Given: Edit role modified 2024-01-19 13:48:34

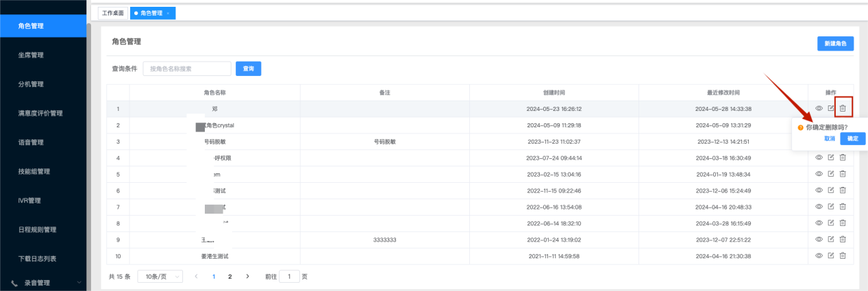Looking at the screenshot, I should pyautogui.click(x=831, y=174).
